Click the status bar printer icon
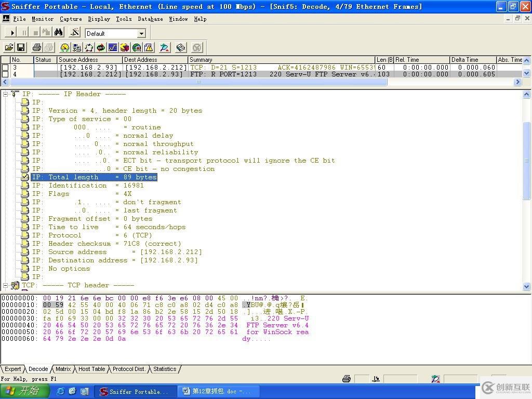This screenshot has height=399, width=532. [x=347, y=379]
